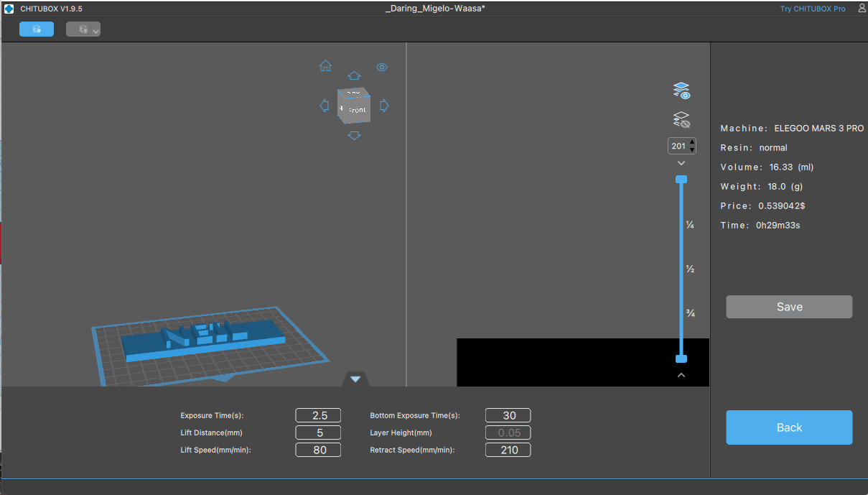Click the bottom handle of the layer slider

pos(681,358)
